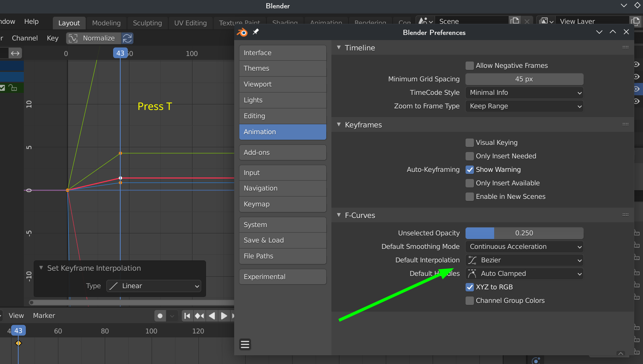Toggle Auto Normalization refresh icon
Viewport: 643px width, 364px height.
click(x=127, y=38)
